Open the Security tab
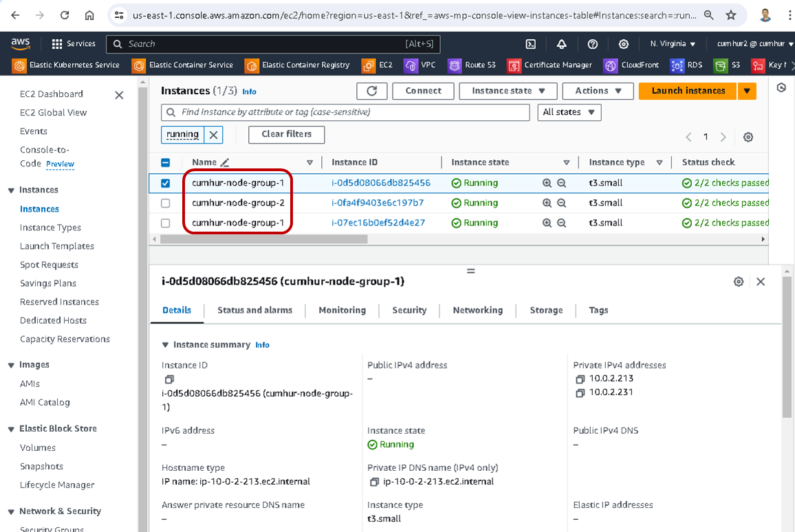 [409, 311]
